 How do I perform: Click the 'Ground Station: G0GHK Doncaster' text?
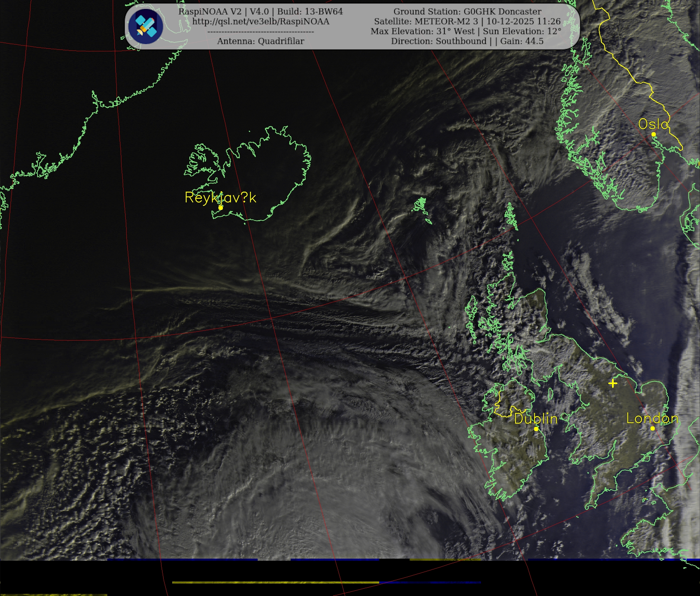click(x=467, y=11)
